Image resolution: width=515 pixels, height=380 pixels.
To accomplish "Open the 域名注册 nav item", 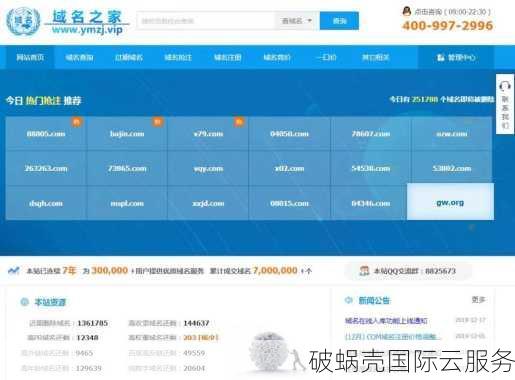I will 227,57.
